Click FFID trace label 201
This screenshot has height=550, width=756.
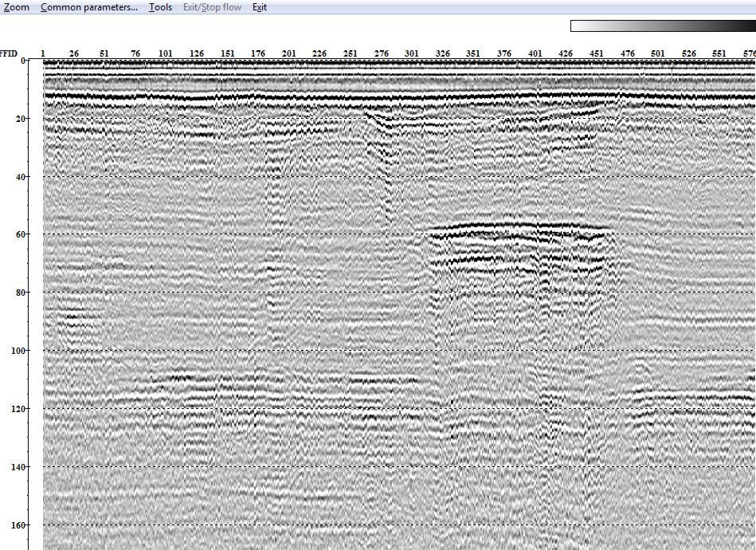click(x=289, y=53)
